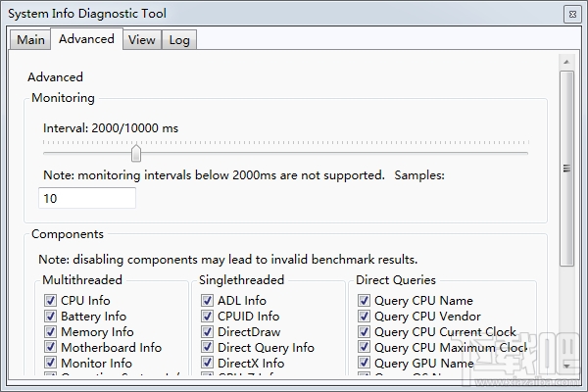Click the scrollbar up arrow
This screenshot has height=392, width=588.
coord(566,61)
